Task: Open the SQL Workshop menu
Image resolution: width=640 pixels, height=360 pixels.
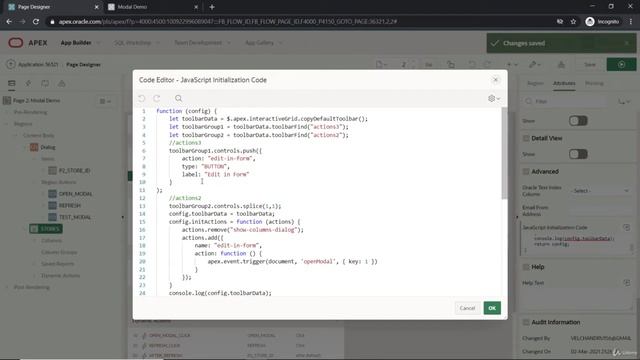Action: [x=136, y=43]
